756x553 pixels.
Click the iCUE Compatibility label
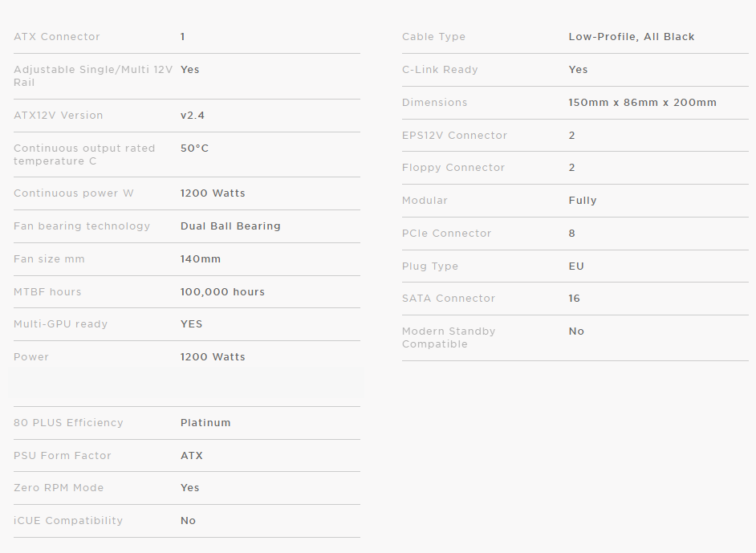(68, 521)
